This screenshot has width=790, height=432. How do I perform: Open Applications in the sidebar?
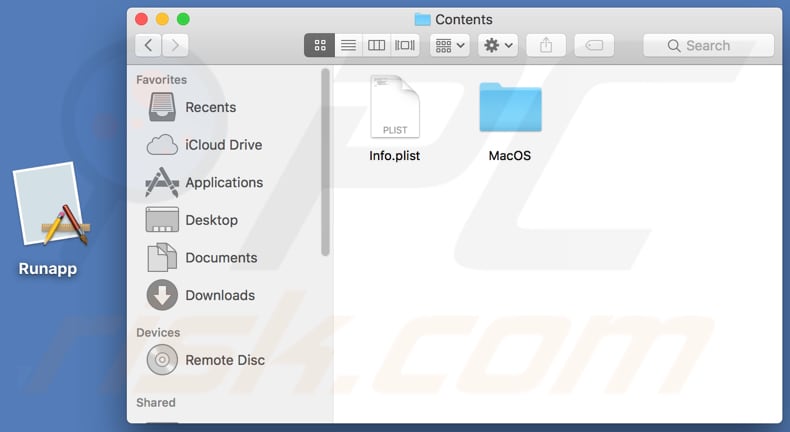tap(224, 182)
